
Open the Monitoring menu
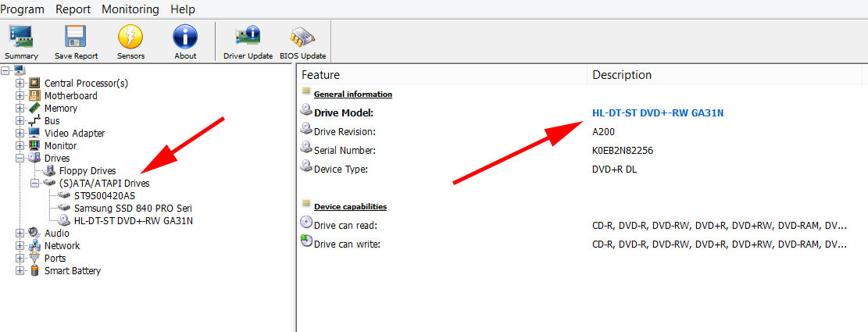click(130, 9)
